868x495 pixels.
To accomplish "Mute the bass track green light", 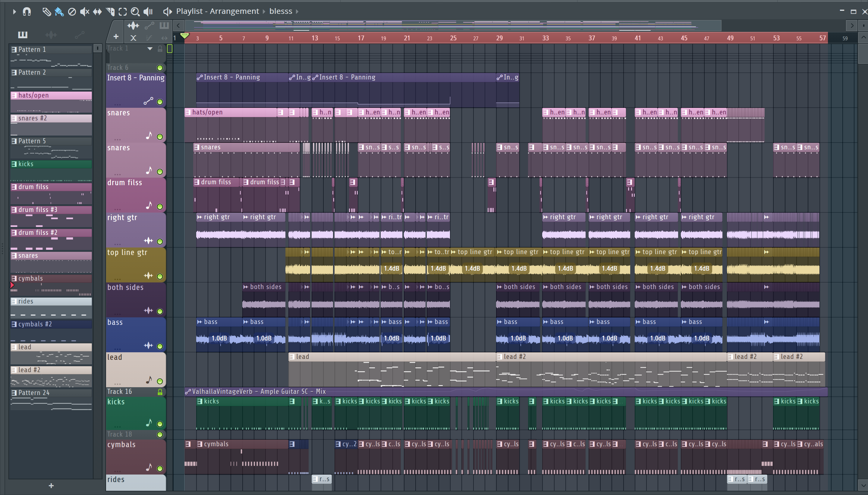I will coord(159,346).
